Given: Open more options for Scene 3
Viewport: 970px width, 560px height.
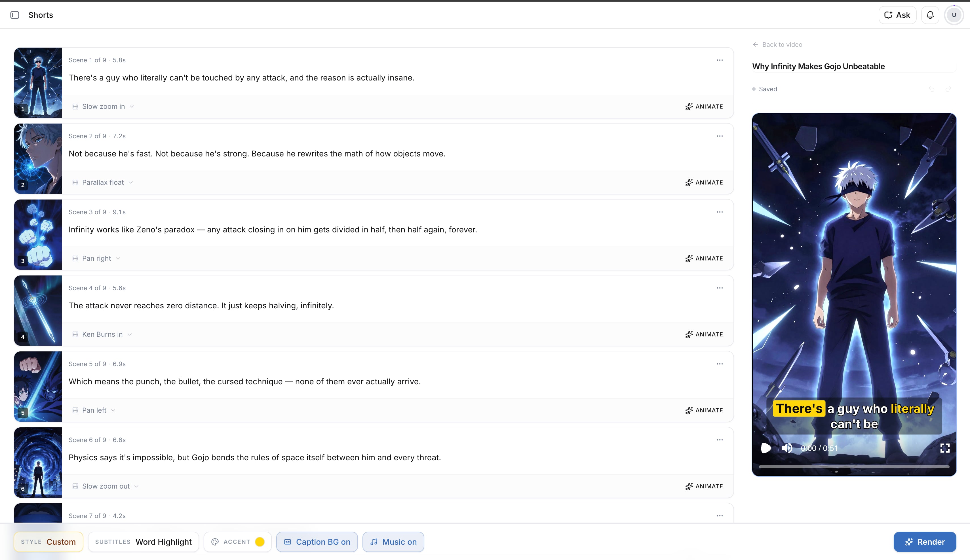Looking at the screenshot, I should tap(719, 212).
